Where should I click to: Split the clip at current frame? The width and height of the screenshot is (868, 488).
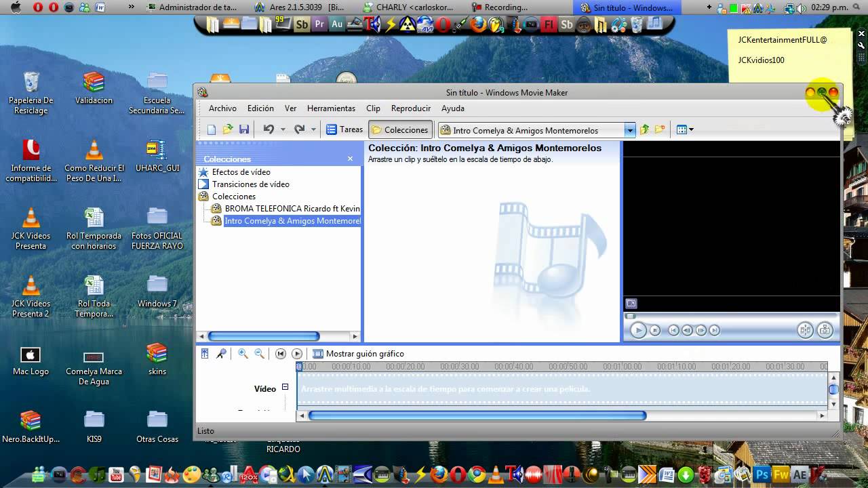coord(805,330)
